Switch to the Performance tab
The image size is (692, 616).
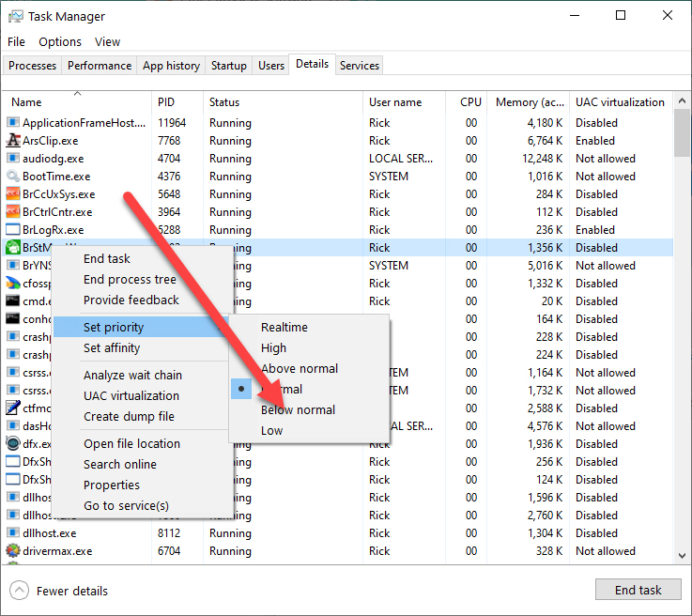[100, 66]
